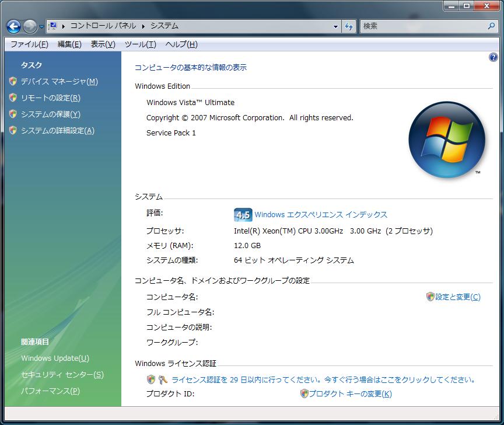Select the Service Pack 1 text

[171, 133]
